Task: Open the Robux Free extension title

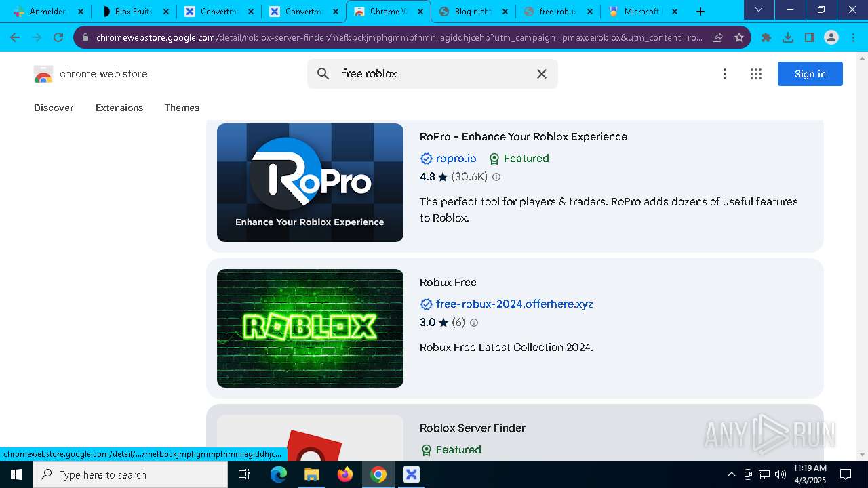Action: [x=448, y=283]
